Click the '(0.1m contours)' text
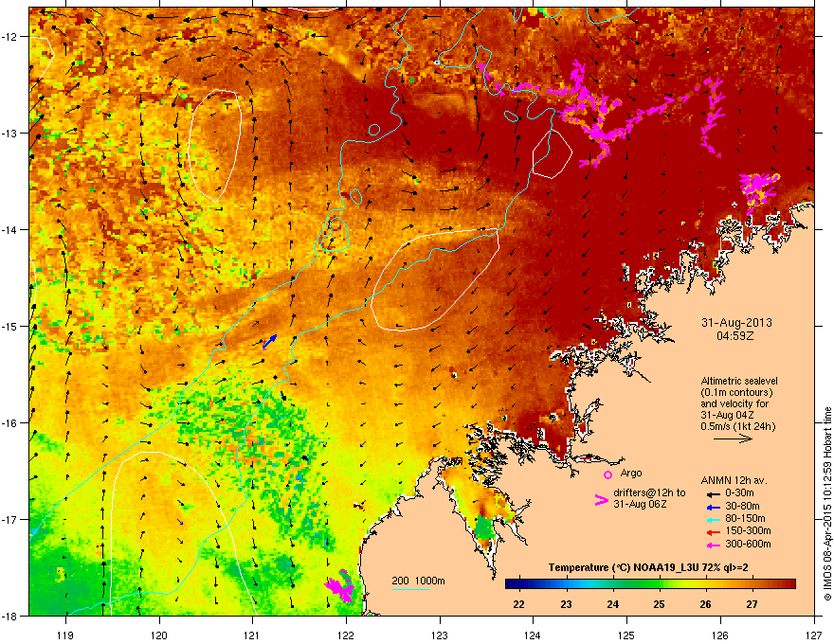834x644 pixels. click(736, 392)
